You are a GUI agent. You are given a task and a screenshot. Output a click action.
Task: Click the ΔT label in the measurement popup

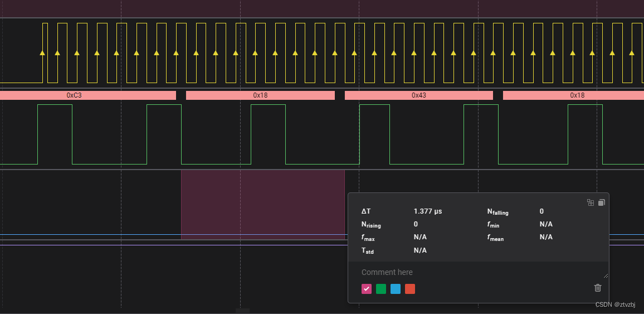point(366,211)
